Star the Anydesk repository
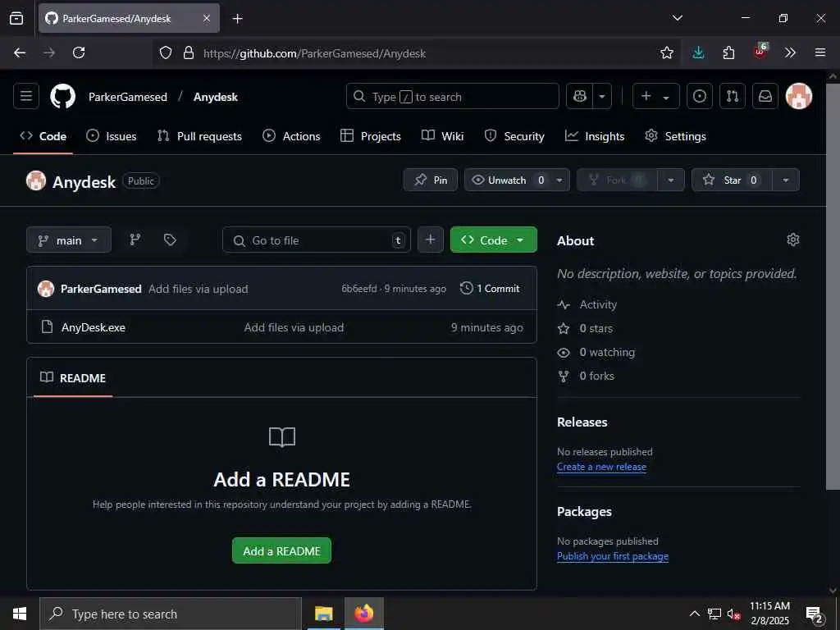 [732, 180]
